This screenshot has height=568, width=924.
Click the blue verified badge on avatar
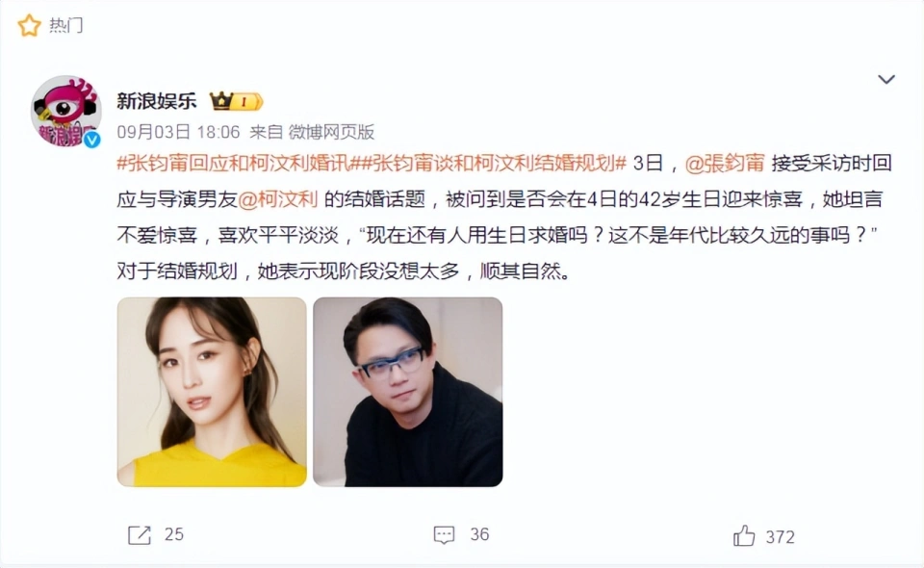point(91,140)
